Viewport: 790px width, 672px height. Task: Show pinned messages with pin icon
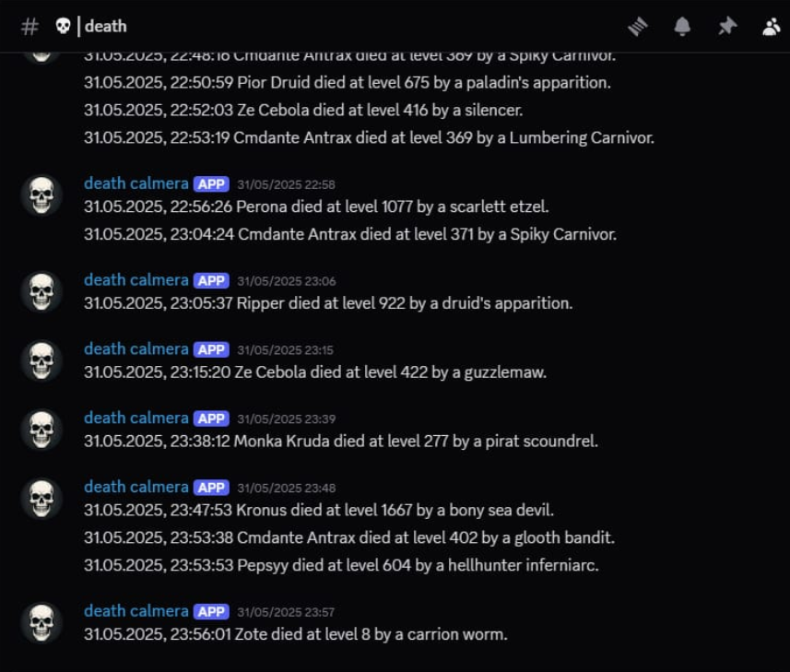[727, 27]
